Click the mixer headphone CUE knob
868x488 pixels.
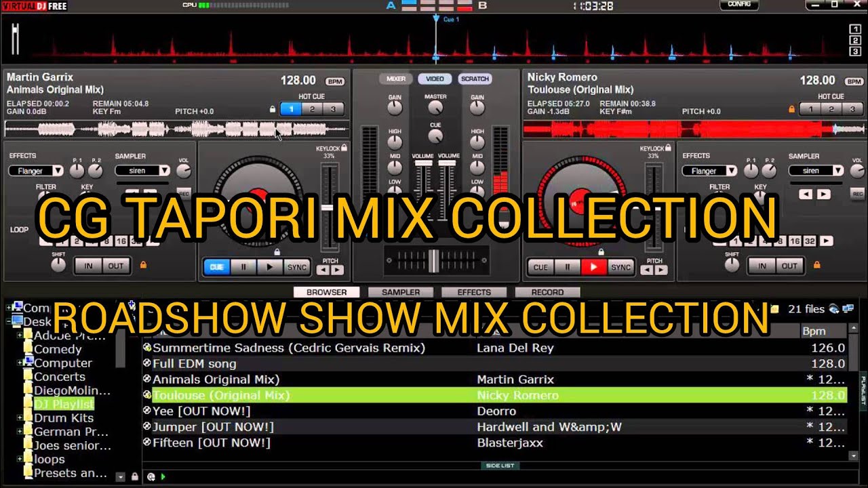(435, 136)
